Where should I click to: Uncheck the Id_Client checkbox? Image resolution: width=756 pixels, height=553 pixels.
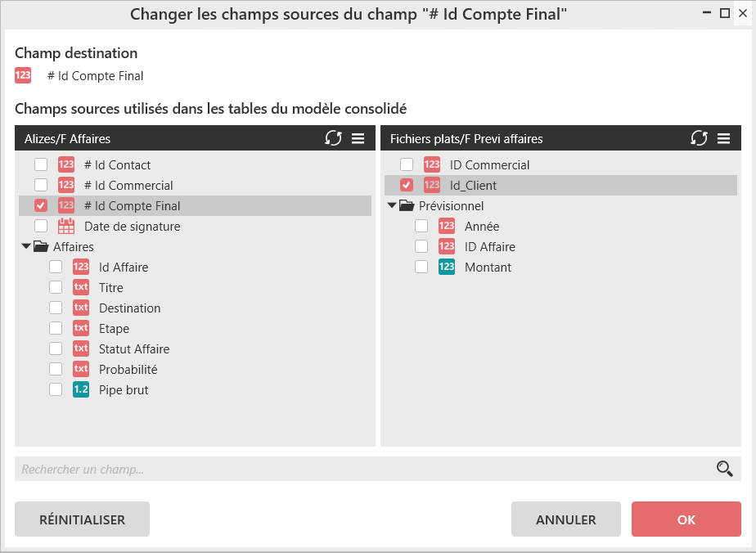[x=407, y=186]
